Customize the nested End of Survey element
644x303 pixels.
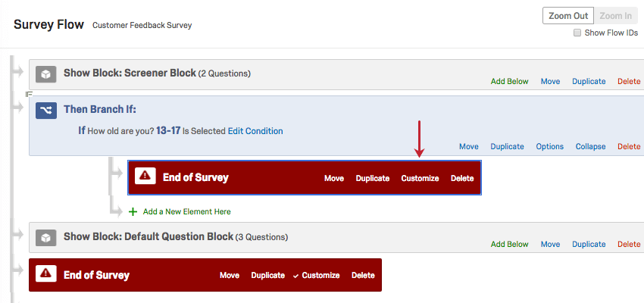(x=420, y=179)
